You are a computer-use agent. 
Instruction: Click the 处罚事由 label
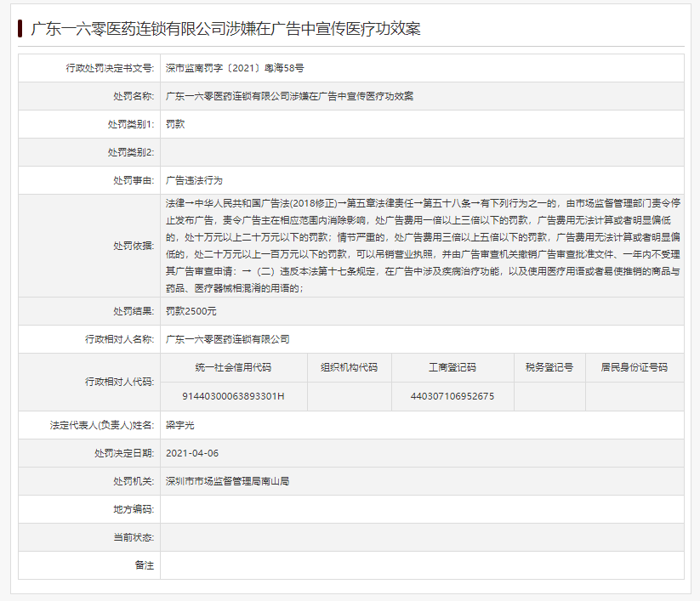point(134,181)
